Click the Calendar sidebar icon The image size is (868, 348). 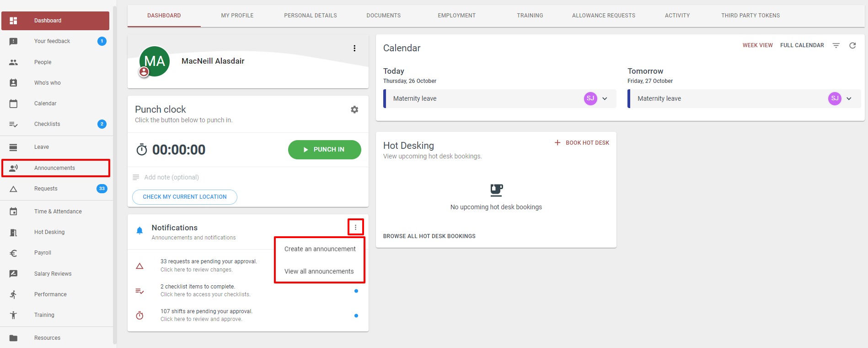[13, 103]
